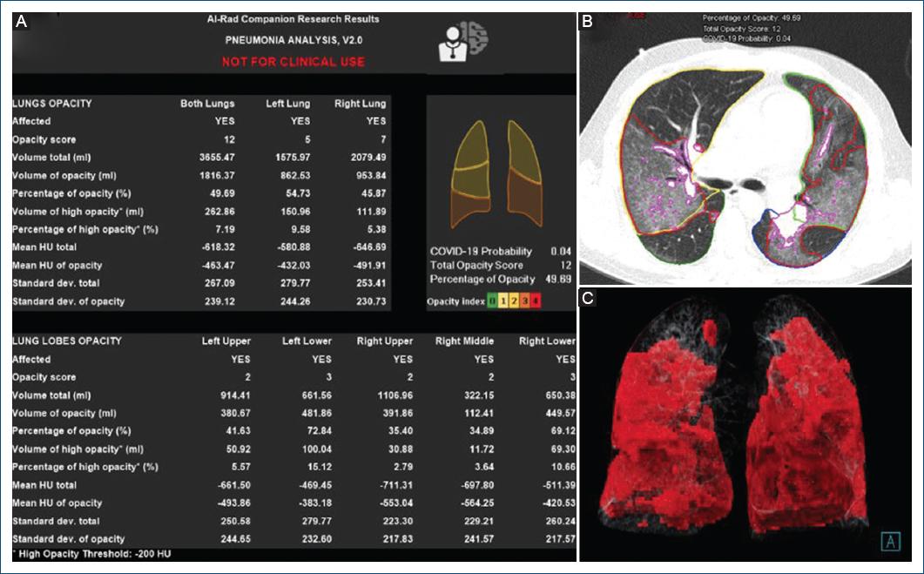Select the Right Middle column header
924x574 pixels.
coord(464,341)
